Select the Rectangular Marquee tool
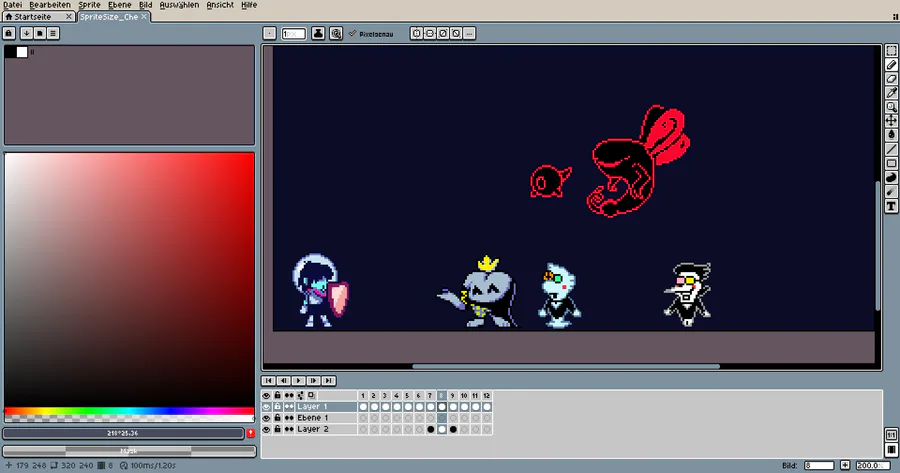 (x=891, y=51)
